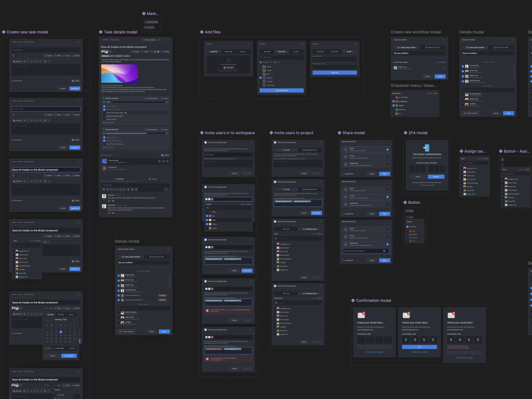Click the search icon in Add files Project files
The image size is (532, 399).
[262, 57]
